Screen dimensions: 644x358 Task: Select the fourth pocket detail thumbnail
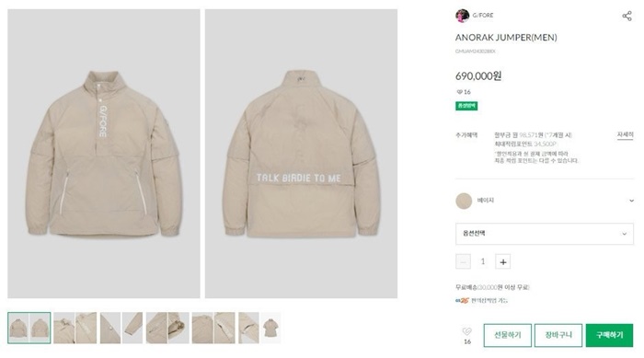167,328
